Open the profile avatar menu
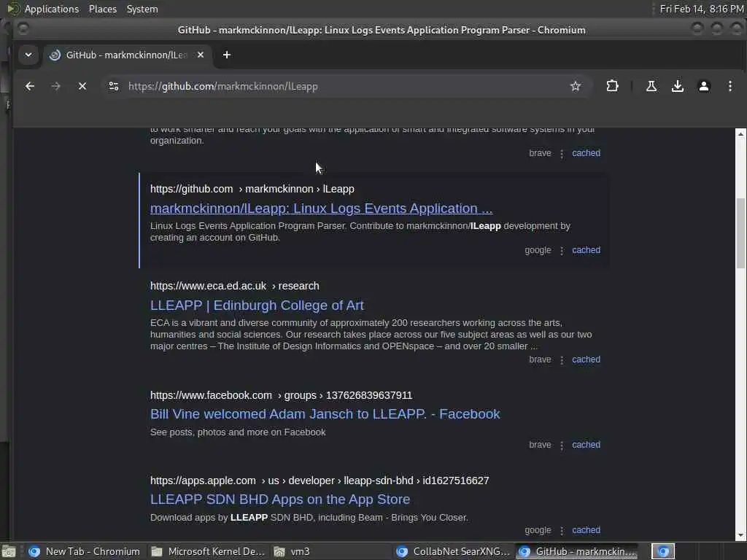 pyautogui.click(x=704, y=86)
